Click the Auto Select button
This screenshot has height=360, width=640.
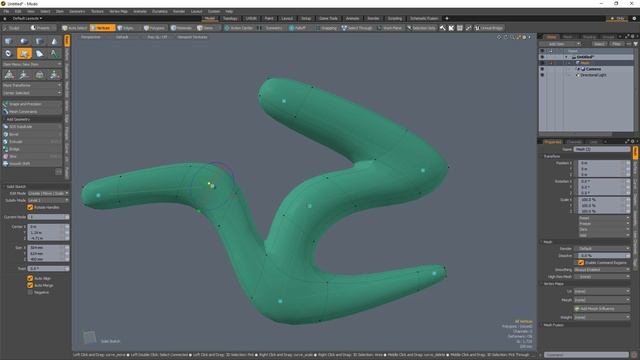[x=75, y=28]
